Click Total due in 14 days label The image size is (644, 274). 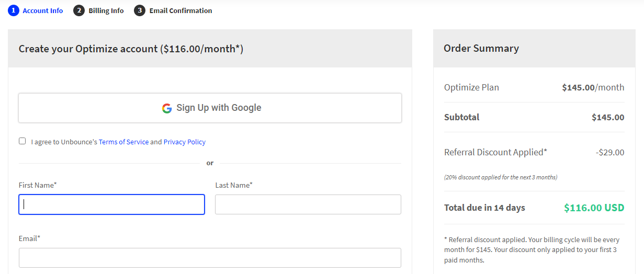[484, 208]
